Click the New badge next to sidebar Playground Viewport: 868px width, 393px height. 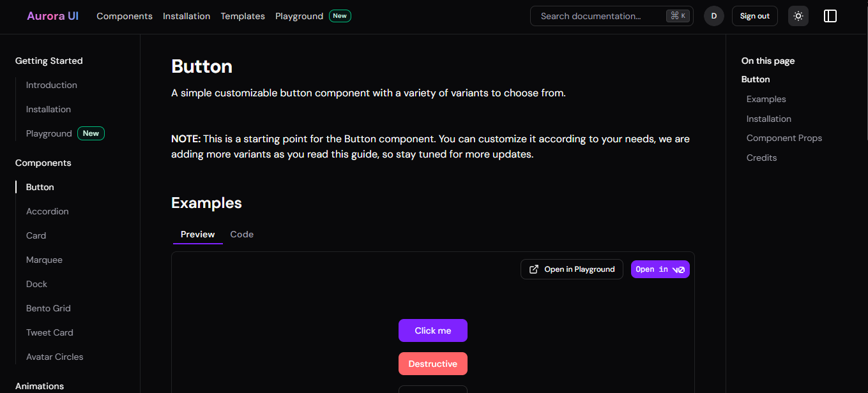click(91, 133)
